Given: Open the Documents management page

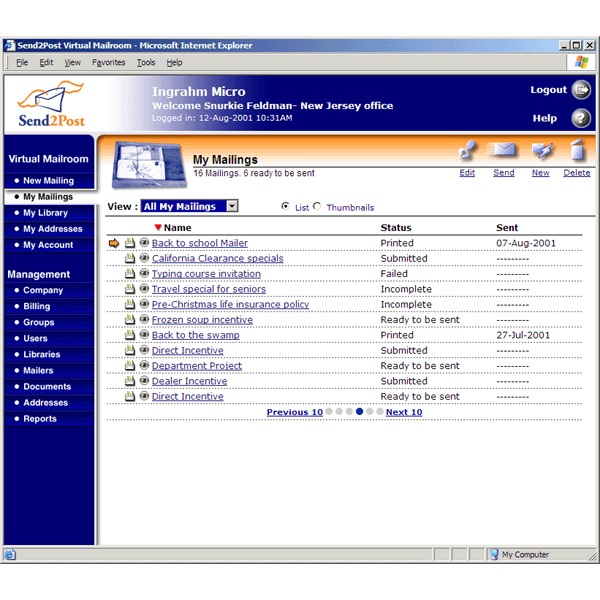Looking at the screenshot, I should click(x=47, y=386).
